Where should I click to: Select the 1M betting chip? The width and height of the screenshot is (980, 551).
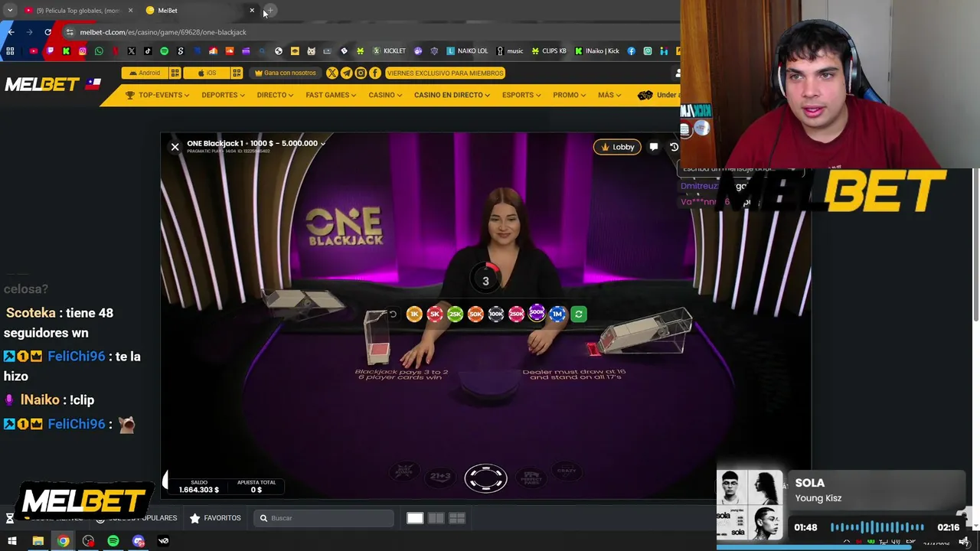[557, 314]
